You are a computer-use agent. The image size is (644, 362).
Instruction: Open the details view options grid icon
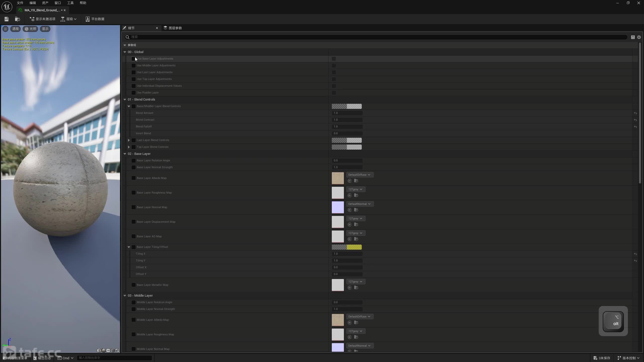click(633, 37)
